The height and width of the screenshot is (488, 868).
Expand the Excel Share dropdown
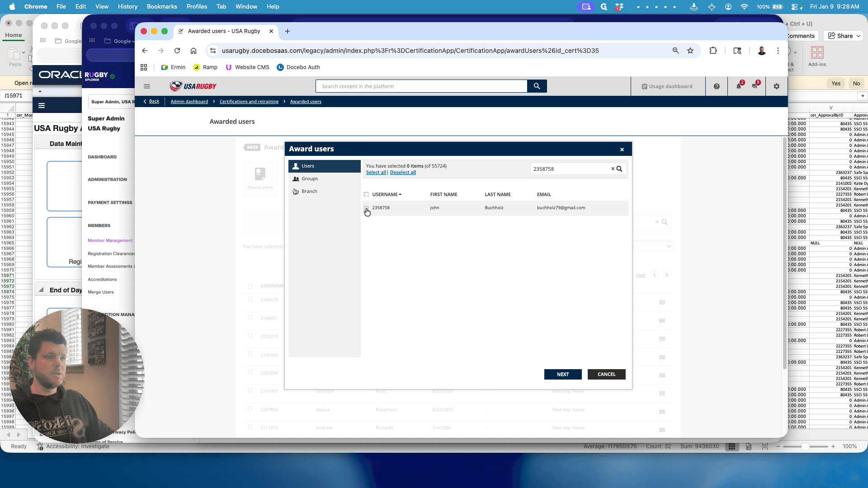click(858, 36)
